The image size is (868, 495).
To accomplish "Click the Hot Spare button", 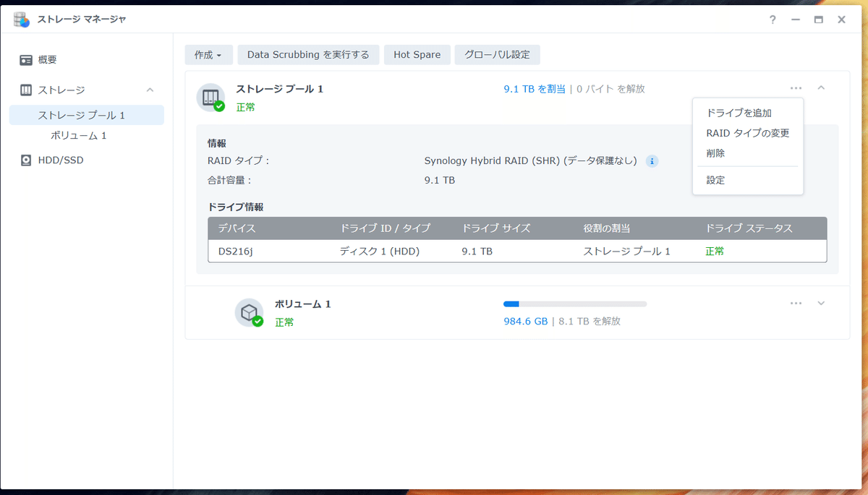I will 417,55.
